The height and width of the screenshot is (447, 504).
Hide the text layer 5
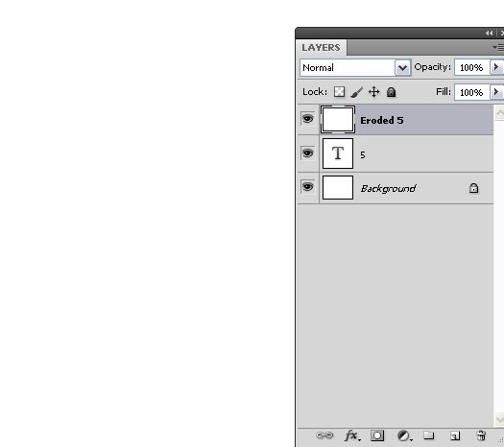[x=307, y=153]
